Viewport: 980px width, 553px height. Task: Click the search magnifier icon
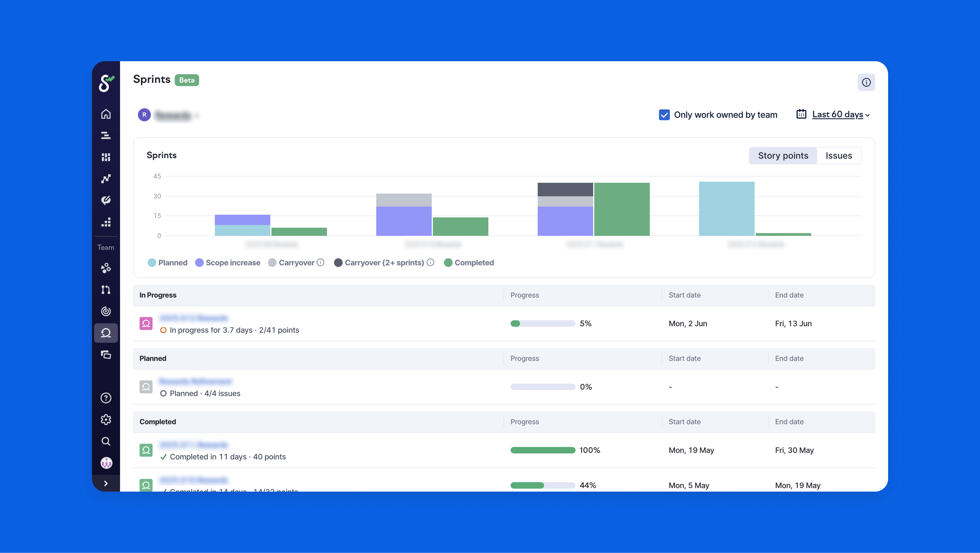[106, 441]
